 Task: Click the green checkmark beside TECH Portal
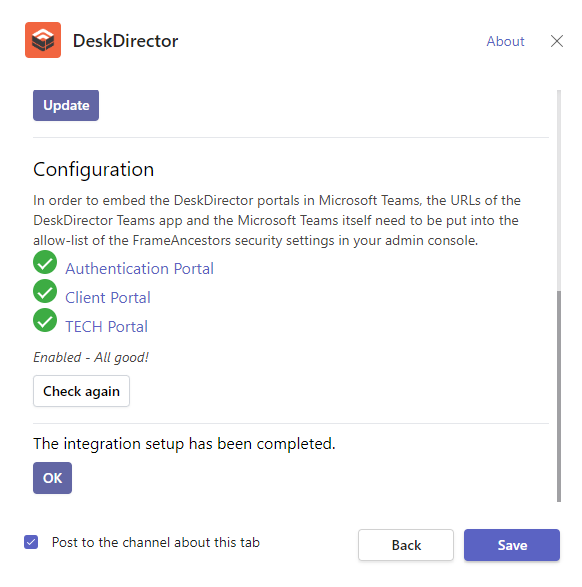(x=45, y=320)
